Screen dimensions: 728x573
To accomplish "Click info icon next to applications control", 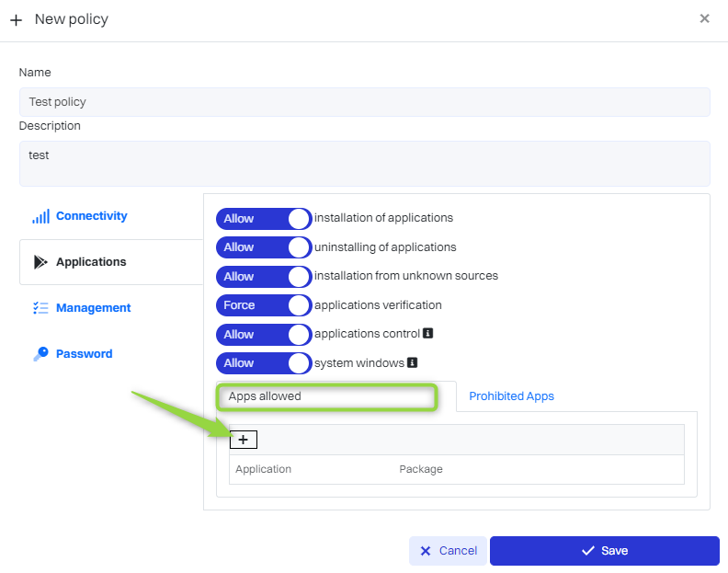I will [x=427, y=334].
